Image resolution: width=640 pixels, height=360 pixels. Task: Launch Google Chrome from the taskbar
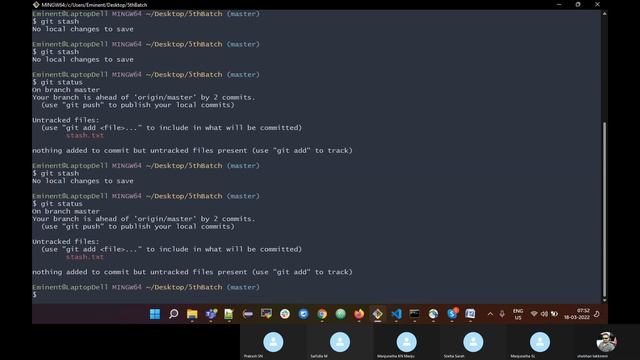point(322,314)
